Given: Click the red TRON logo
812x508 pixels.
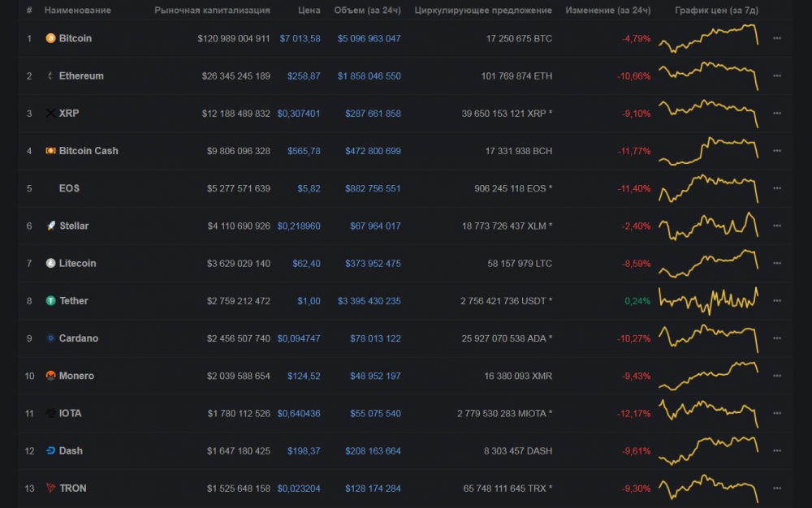Looking at the screenshot, I should click(50, 489).
